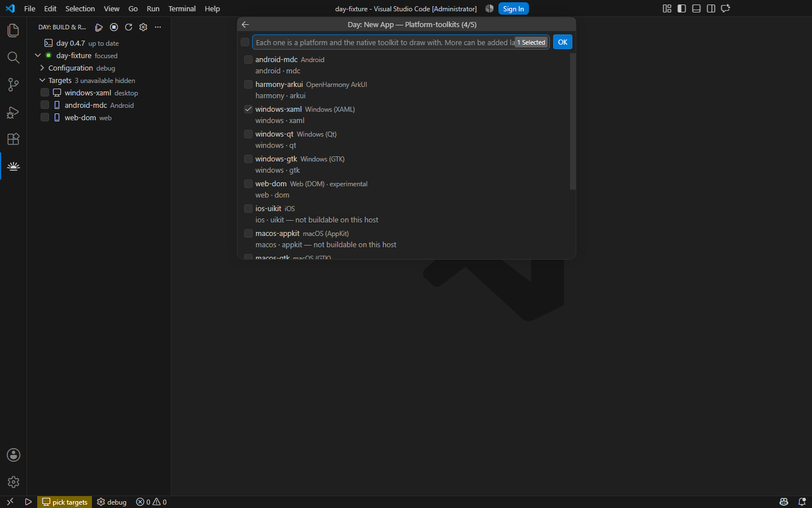Viewport: 812px width, 508px height.
Task: Open the Go menu
Action: [x=133, y=8]
